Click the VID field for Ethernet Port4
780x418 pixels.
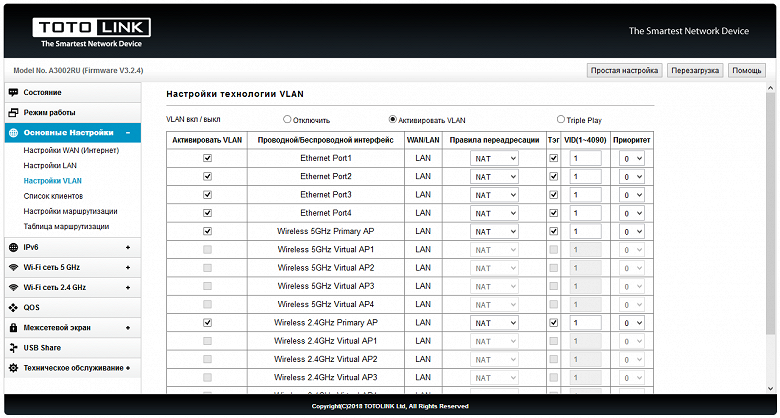click(x=583, y=213)
